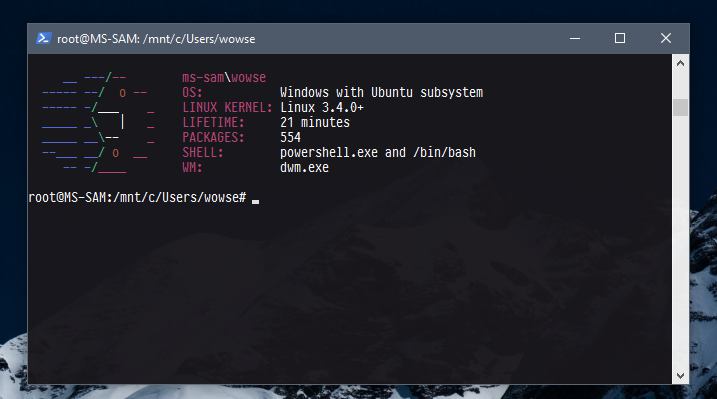The height and width of the screenshot is (399, 717).
Task: Click the "SHELL:" label
Action: tap(203, 153)
